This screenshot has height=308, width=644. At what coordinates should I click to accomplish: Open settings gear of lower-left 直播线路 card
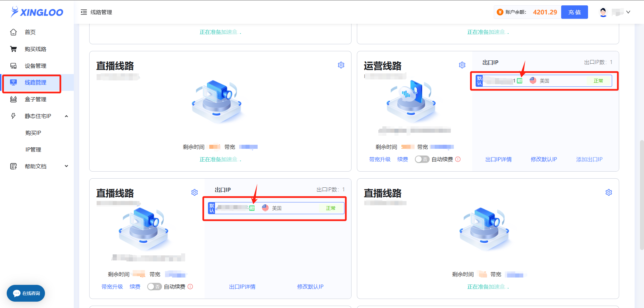[x=195, y=192]
